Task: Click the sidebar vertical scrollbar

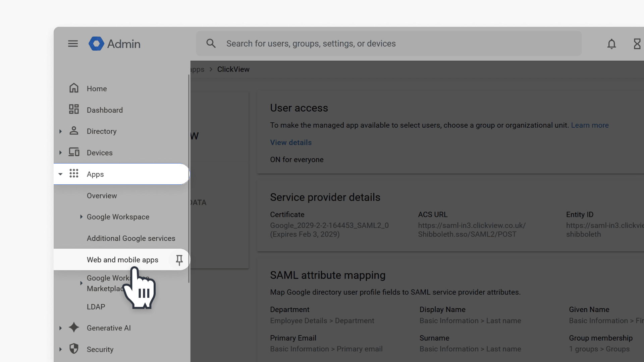Action: 189,179
